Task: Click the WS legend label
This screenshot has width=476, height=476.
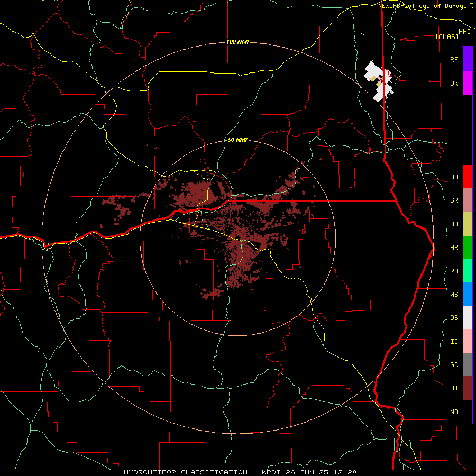Action: 454,295
